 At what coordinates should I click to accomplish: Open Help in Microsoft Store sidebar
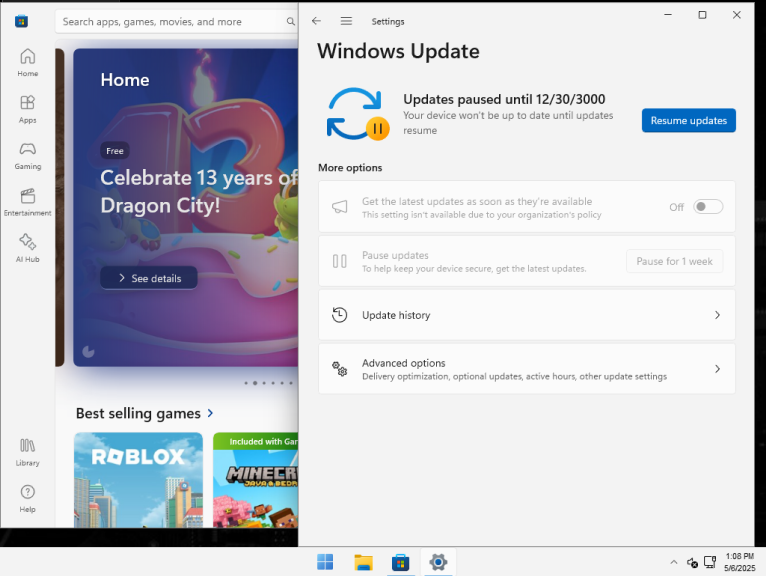click(27, 498)
